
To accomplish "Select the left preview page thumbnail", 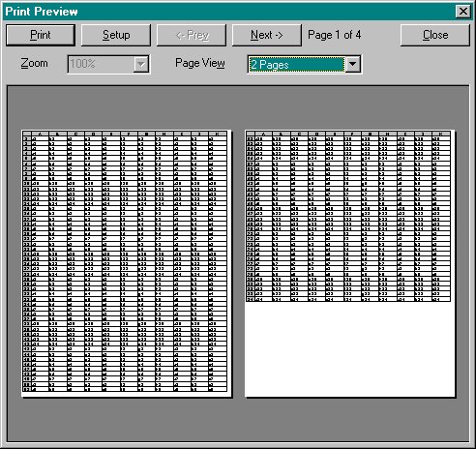I will [x=127, y=263].
